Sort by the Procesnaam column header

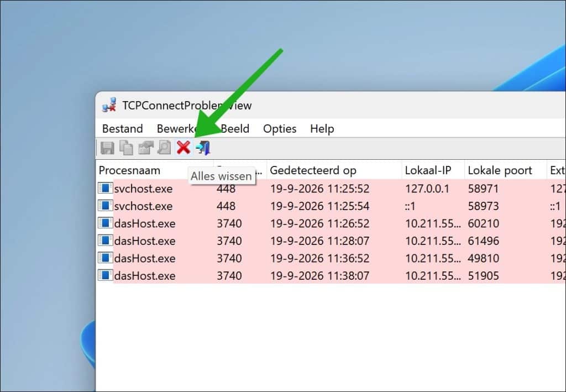(155, 170)
